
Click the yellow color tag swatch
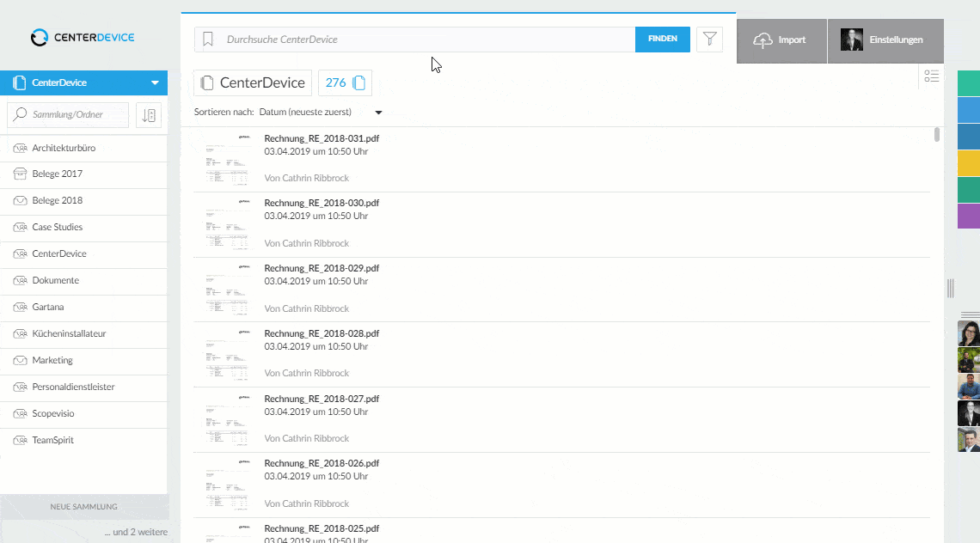point(969,162)
